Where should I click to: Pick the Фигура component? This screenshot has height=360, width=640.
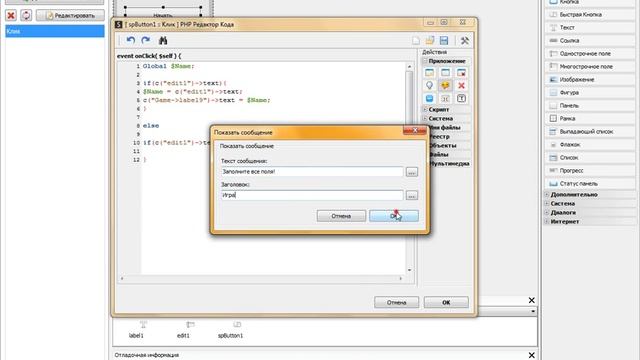point(590,93)
